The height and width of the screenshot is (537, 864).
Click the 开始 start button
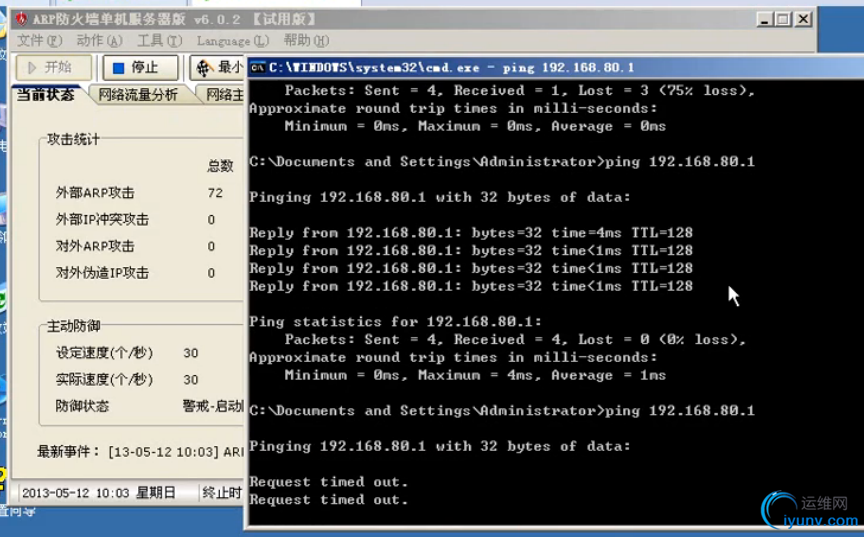click(x=53, y=68)
